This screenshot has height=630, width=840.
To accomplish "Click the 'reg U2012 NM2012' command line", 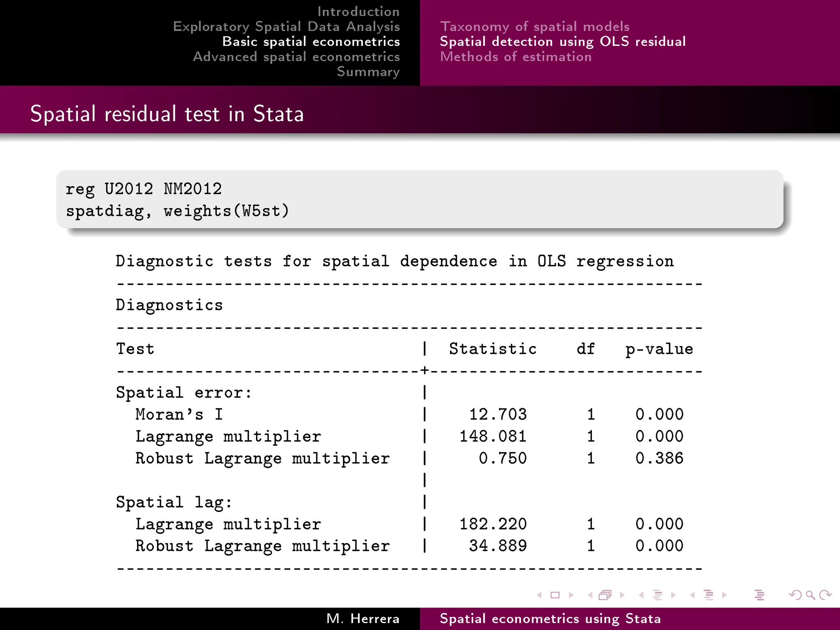I will click(144, 189).
